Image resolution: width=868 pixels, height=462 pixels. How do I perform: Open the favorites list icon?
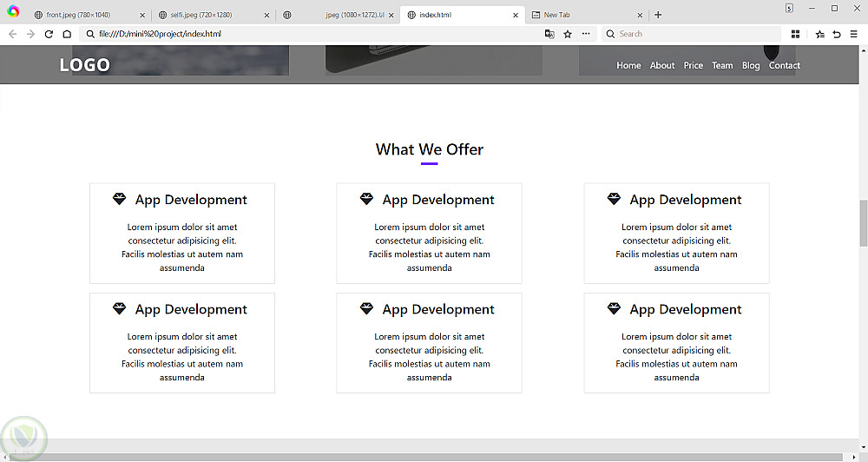click(x=820, y=34)
